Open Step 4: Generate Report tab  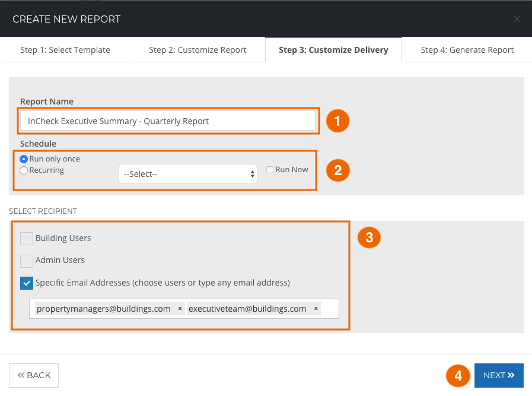click(x=467, y=50)
